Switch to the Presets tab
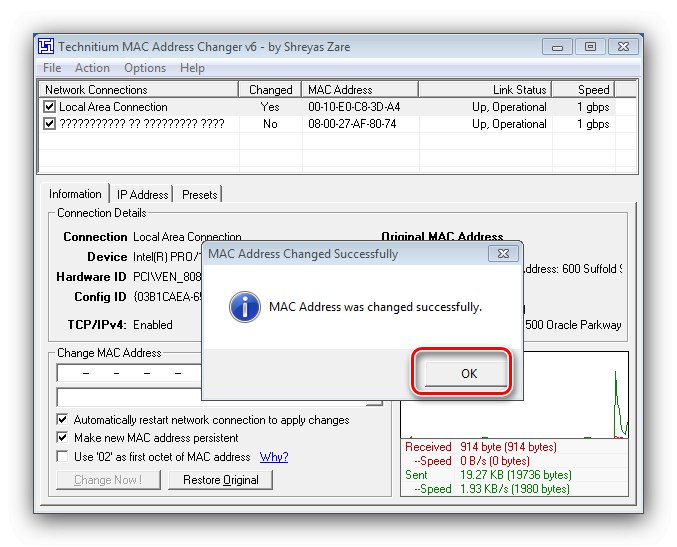This screenshot has height=547, width=677. (199, 195)
